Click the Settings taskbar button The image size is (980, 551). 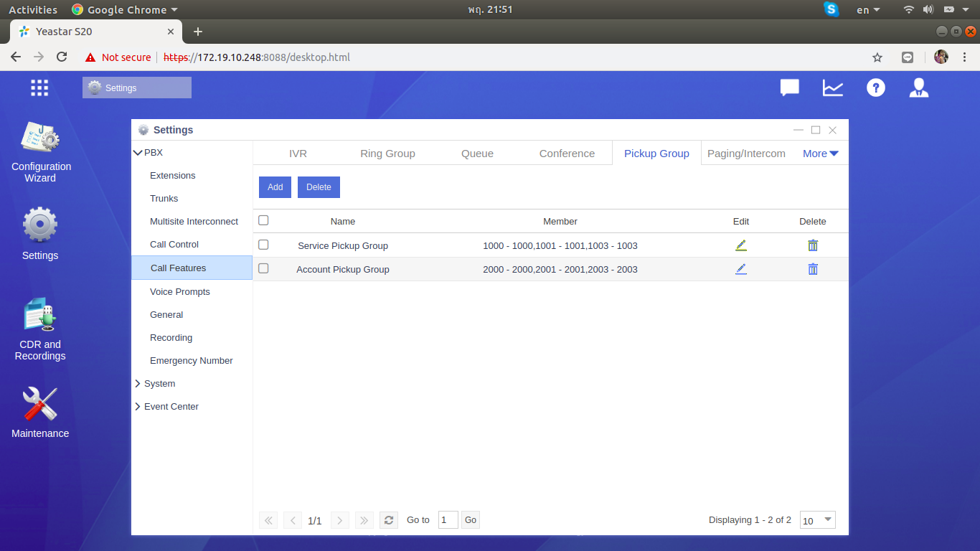137,88
